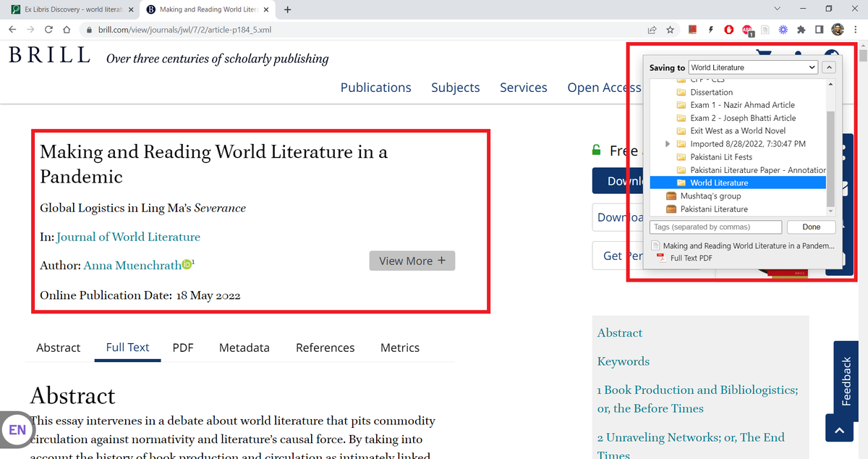Click the Zotero Connector page icon
This screenshot has width=868, height=459.
[765, 30]
